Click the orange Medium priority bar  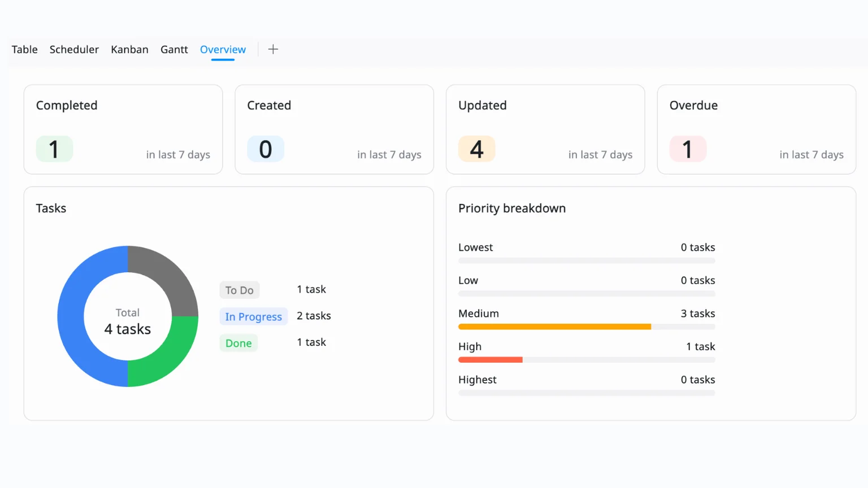(x=554, y=326)
